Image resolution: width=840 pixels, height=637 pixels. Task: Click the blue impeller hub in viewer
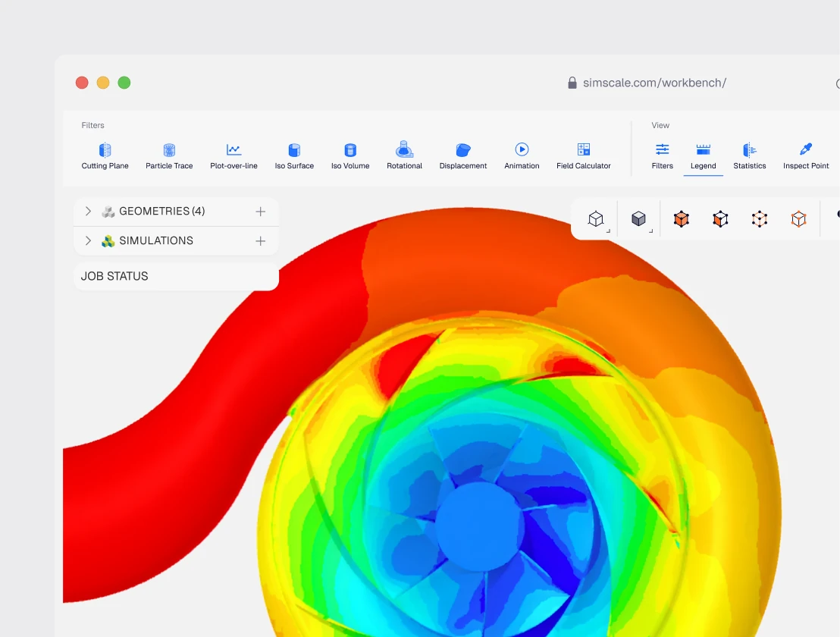(479, 526)
